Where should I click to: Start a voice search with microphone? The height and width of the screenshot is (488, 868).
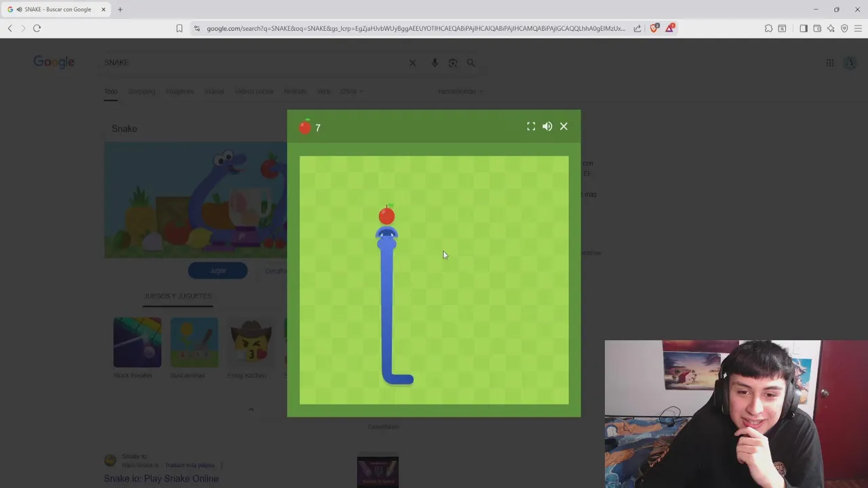coord(435,62)
